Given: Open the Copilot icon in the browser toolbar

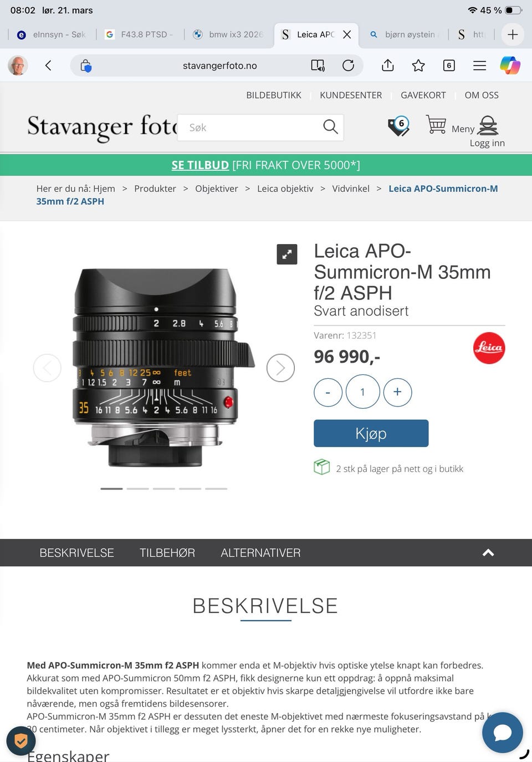Looking at the screenshot, I should [510, 65].
